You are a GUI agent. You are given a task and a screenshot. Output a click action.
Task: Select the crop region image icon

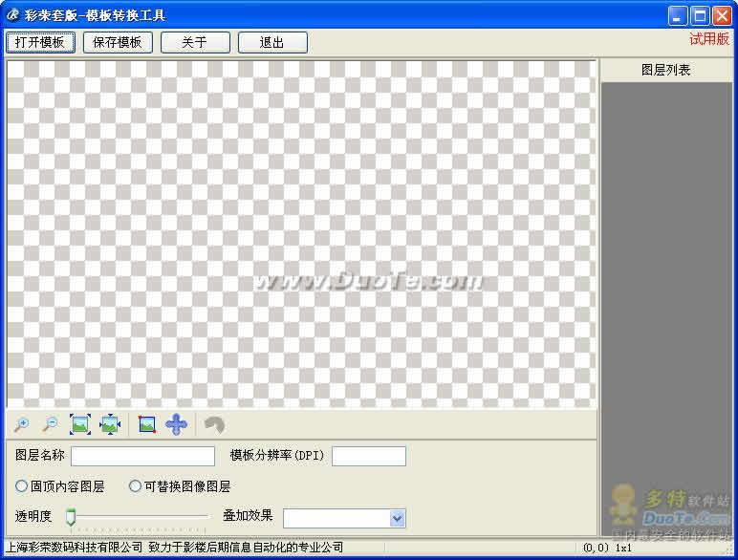(x=147, y=424)
